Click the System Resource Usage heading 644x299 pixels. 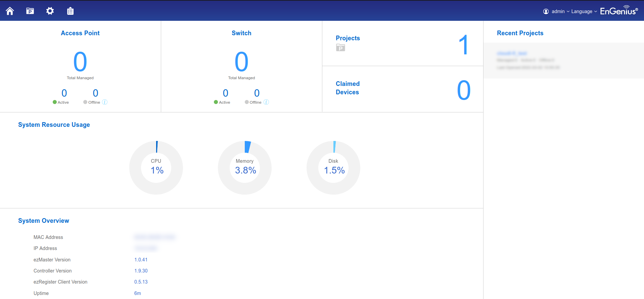pyautogui.click(x=54, y=125)
